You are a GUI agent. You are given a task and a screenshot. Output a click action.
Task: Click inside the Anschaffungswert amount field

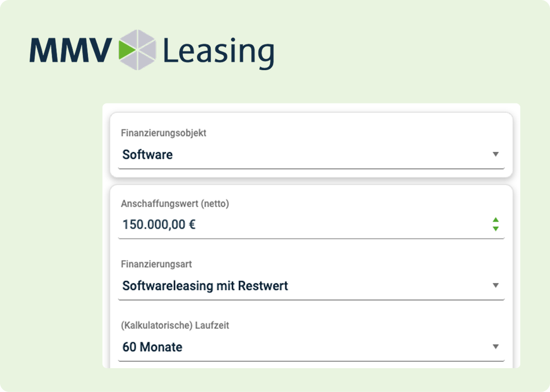[275, 224]
